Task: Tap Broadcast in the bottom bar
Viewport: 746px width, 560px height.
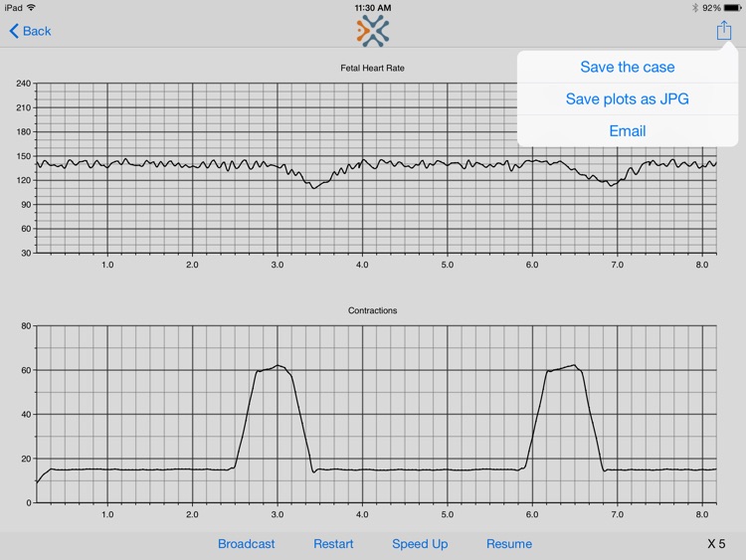Action: pos(246,544)
